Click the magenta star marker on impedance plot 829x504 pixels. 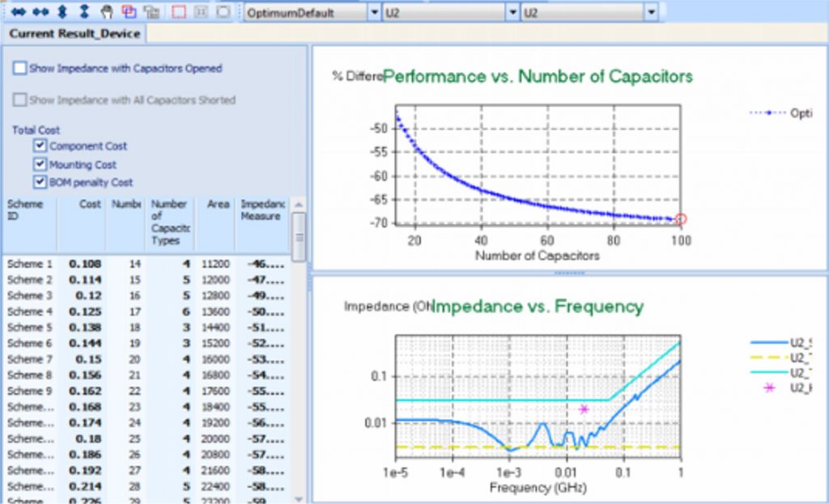pyautogui.click(x=584, y=409)
